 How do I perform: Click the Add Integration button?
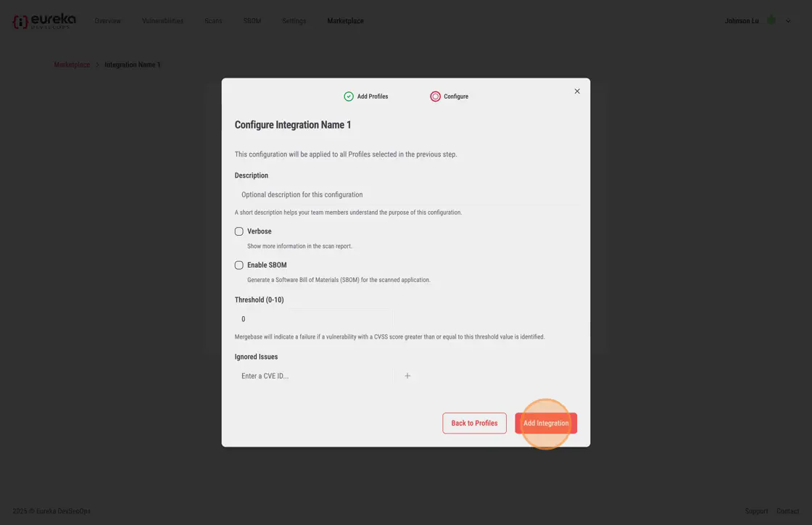(x=546, y=423)
